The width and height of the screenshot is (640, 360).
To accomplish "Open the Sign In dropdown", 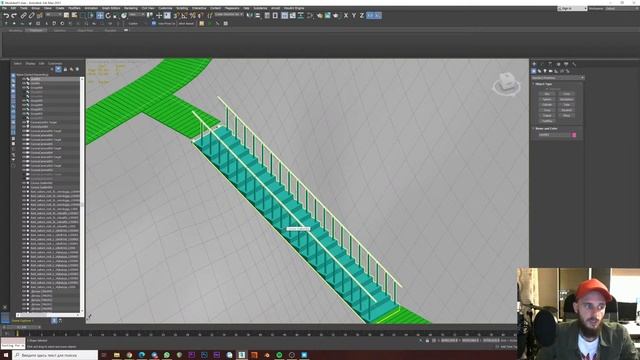I will [572, 8].
